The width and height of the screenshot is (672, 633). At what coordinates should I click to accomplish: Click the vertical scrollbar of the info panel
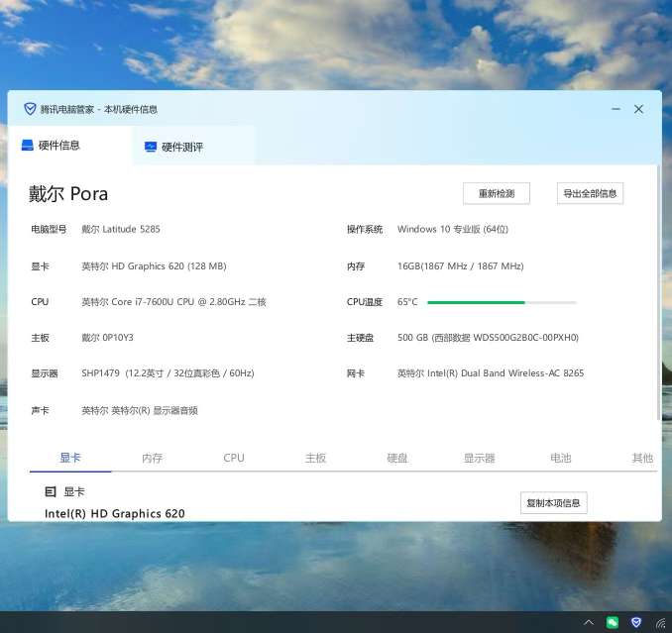659,293
